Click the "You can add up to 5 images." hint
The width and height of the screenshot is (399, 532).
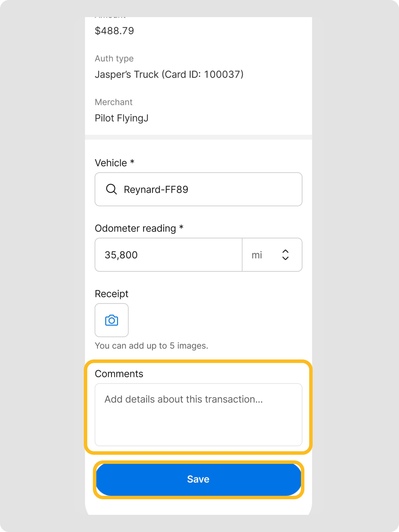(x=151, y=346)
